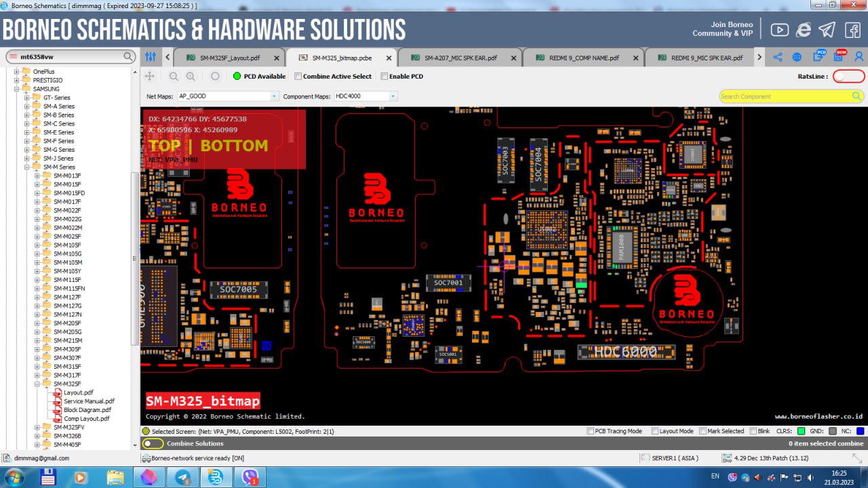
Task: Open Comp Layout.pdf file
Action: tap(86, 419)
